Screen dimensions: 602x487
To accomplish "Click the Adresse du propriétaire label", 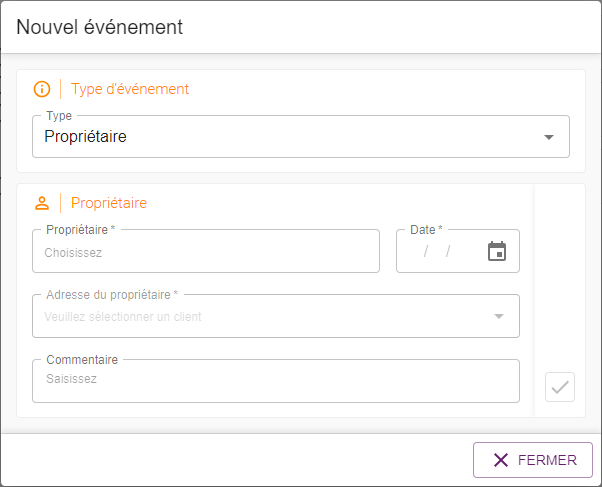I will click(108, 295).
